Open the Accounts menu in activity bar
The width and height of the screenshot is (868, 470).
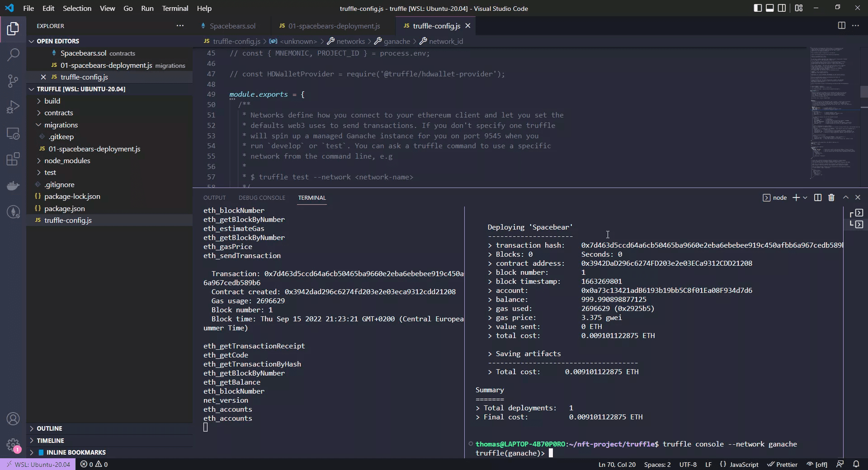13,419
